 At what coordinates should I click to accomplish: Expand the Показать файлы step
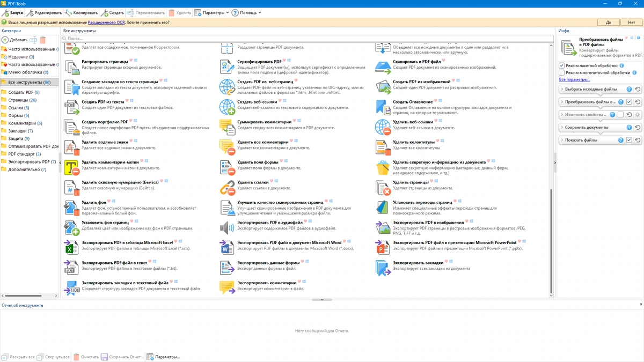tap(562, 140)
